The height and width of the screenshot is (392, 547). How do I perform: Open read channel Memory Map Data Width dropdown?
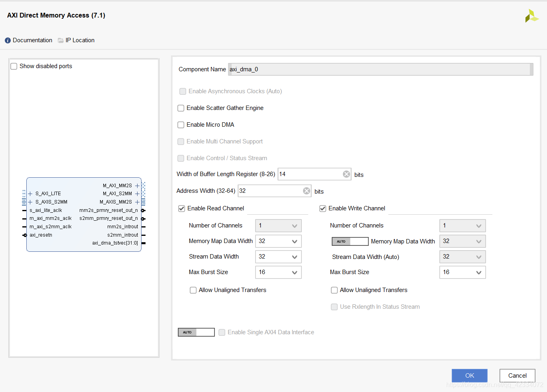[278, 241]
